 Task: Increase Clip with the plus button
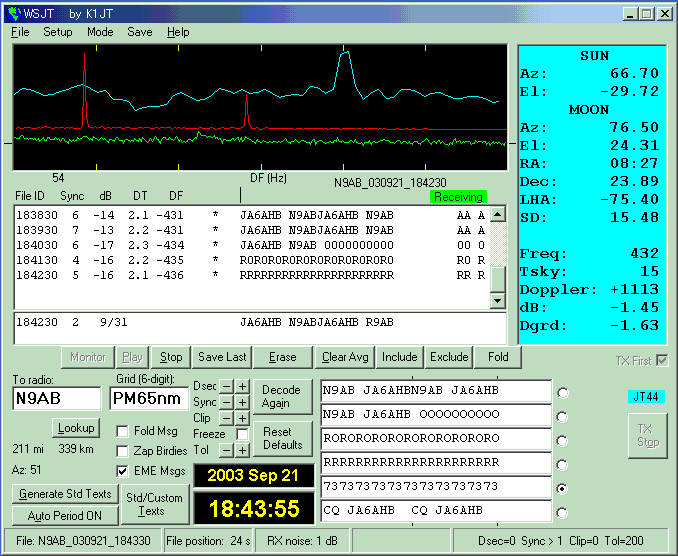point(243,418)
